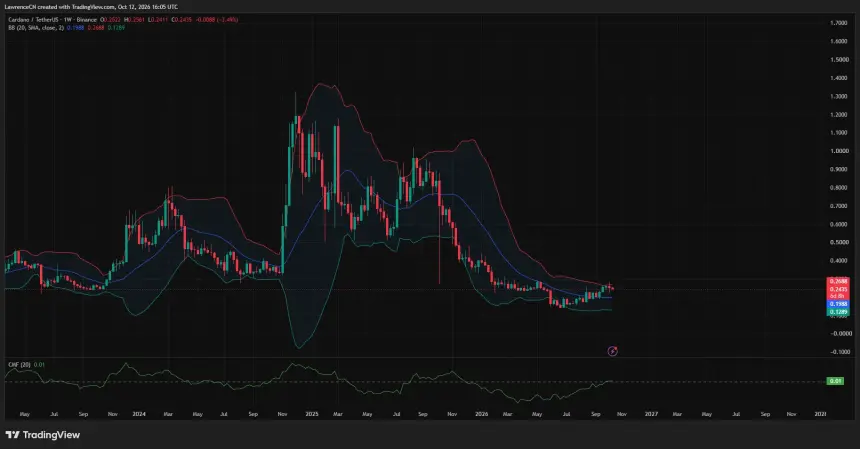Click the blue 0.1988 basis price label
The width and height of the screenshot is (860, 449).
838,304
